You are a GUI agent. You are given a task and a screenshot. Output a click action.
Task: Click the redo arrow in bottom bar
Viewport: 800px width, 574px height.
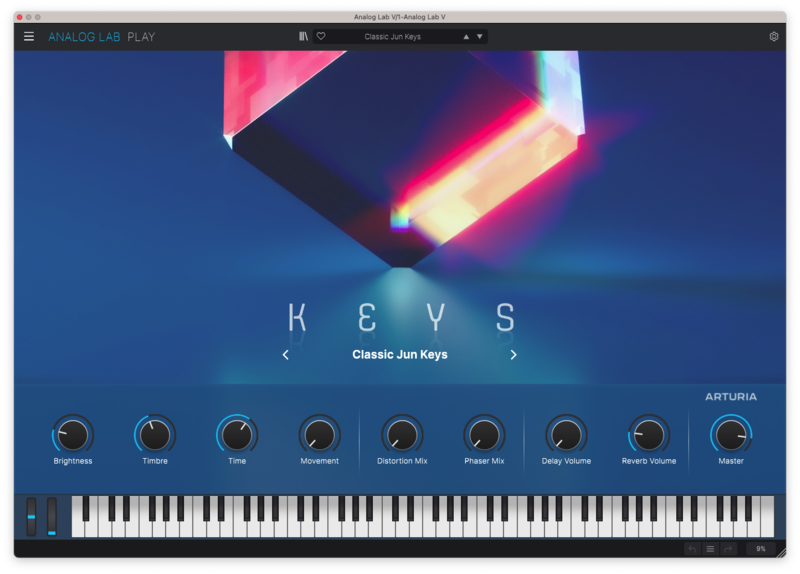pyautogui.click(x=729, y=549)
